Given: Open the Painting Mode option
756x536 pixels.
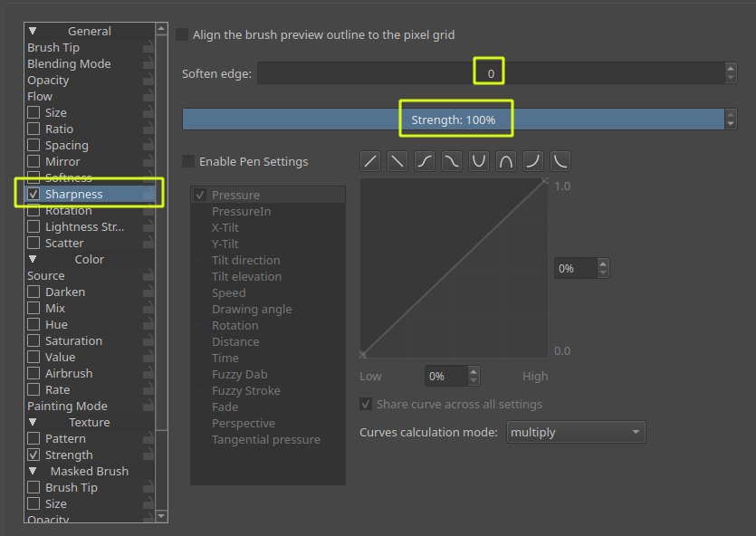Looking at the screenshot, I should click(x=67, y=406).
